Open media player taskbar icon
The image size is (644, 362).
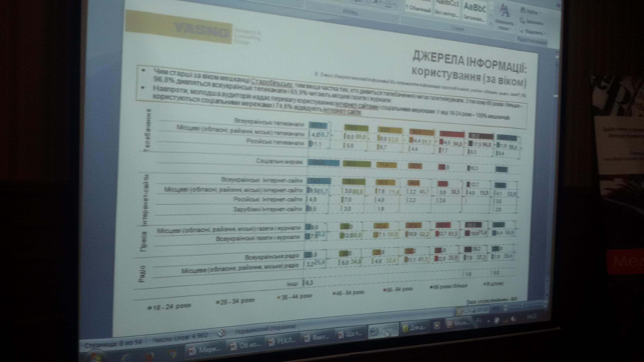click(x=437, y=326)
